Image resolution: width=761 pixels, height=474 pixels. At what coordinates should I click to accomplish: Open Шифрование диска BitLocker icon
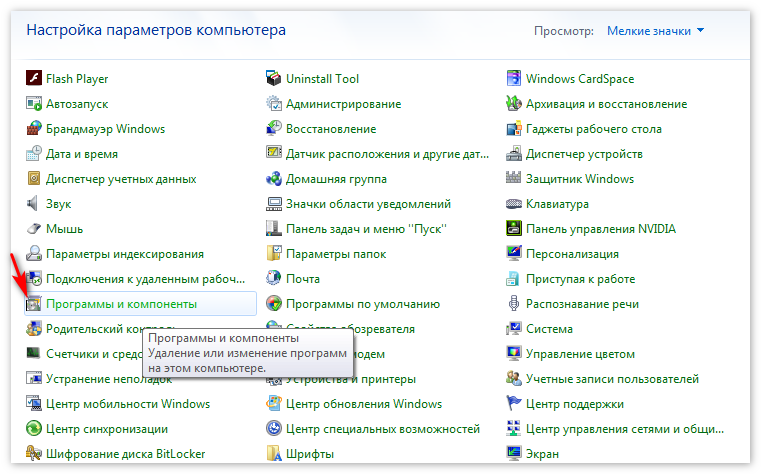(x=33, y=454)
